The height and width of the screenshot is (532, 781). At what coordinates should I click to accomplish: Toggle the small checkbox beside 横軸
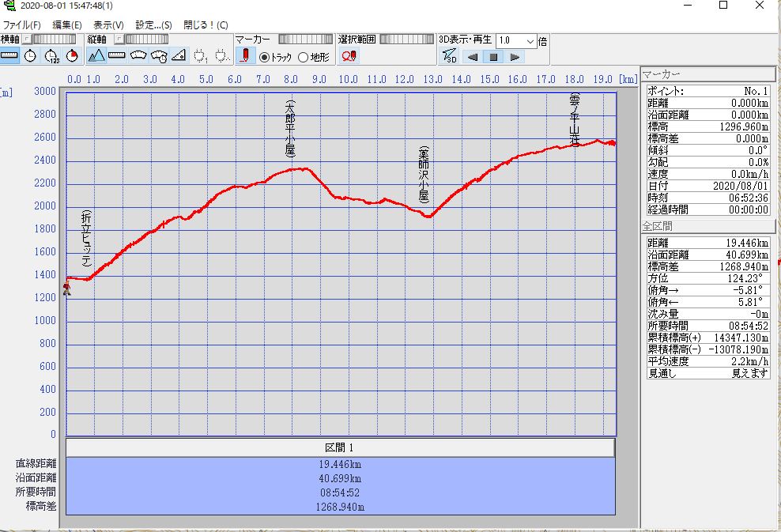click(26, 38)
